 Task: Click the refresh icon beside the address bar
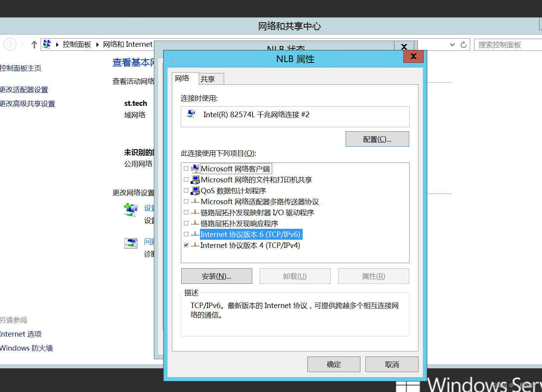point(464,44)
